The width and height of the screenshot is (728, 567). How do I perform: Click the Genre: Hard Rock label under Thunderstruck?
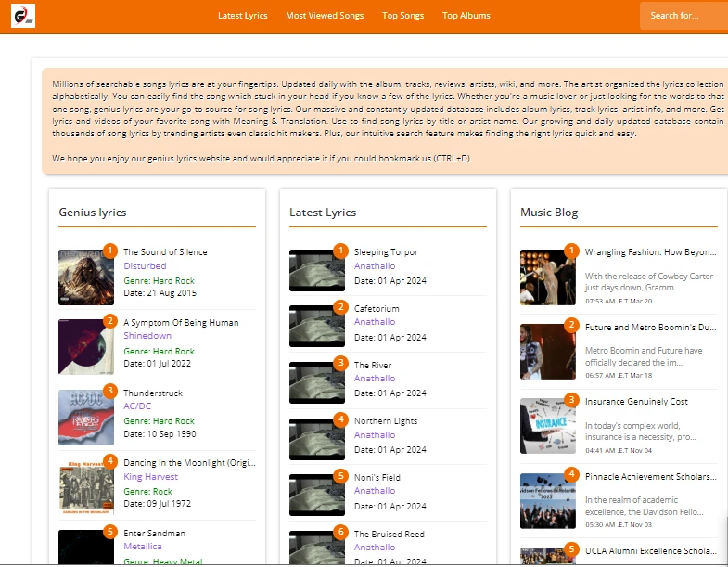(159, 421)
